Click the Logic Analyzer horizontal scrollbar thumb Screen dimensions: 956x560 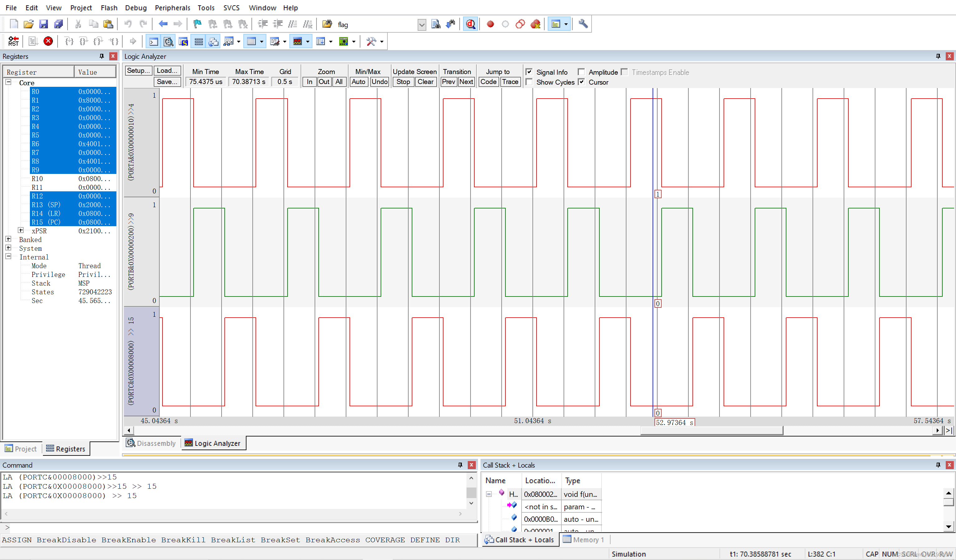711,430
